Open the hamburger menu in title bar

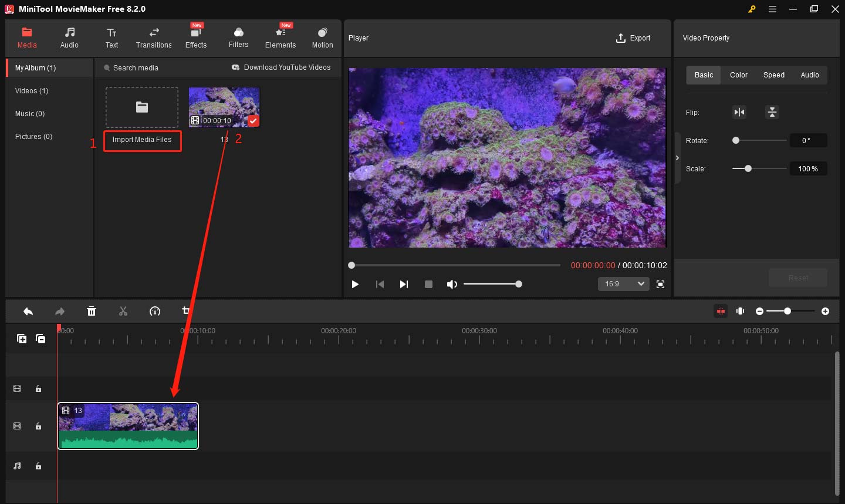coord(772,9)
